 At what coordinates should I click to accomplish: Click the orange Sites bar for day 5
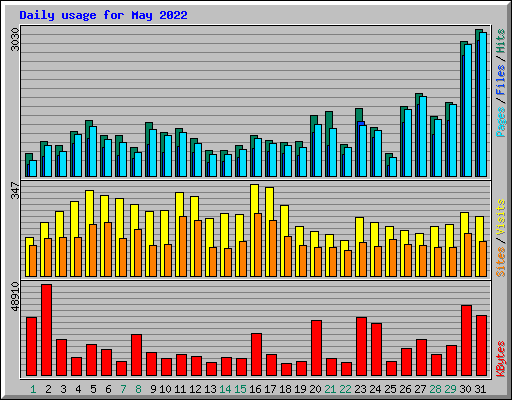93,250
